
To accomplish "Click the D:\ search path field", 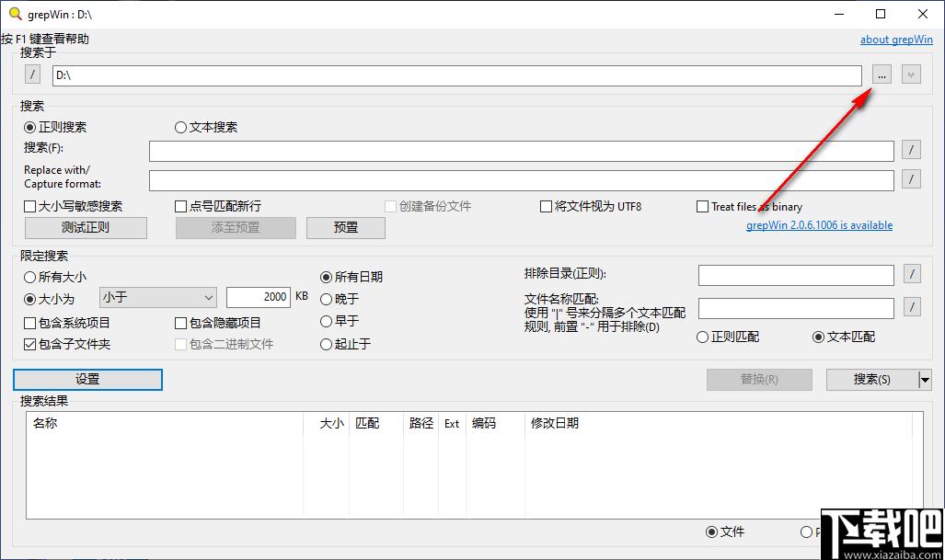I will tap(456, 75).
